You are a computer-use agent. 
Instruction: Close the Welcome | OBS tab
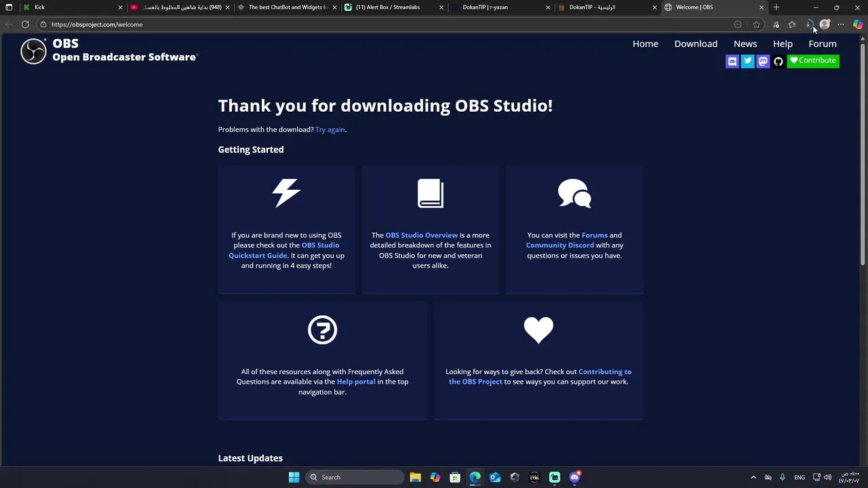point(761,7)
